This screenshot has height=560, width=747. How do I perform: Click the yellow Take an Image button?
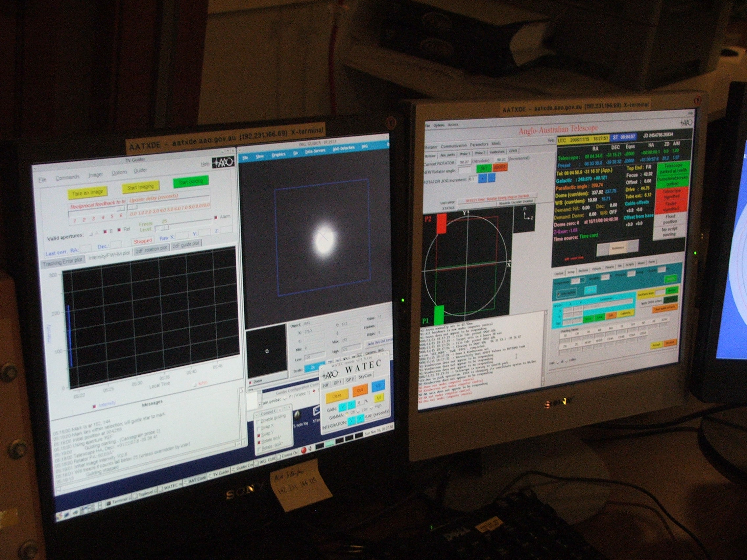[87, 192]
